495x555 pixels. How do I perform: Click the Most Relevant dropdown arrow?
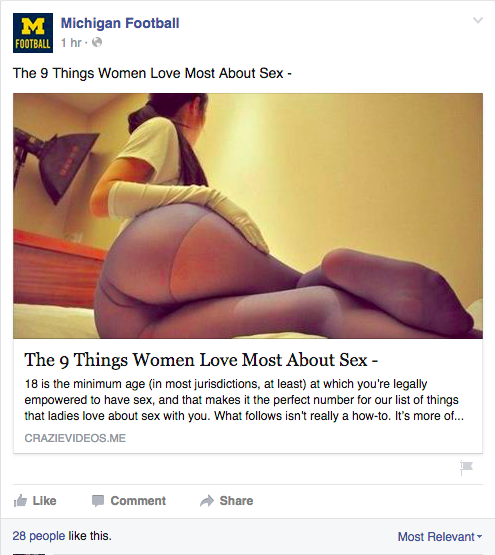pos(479,537)
